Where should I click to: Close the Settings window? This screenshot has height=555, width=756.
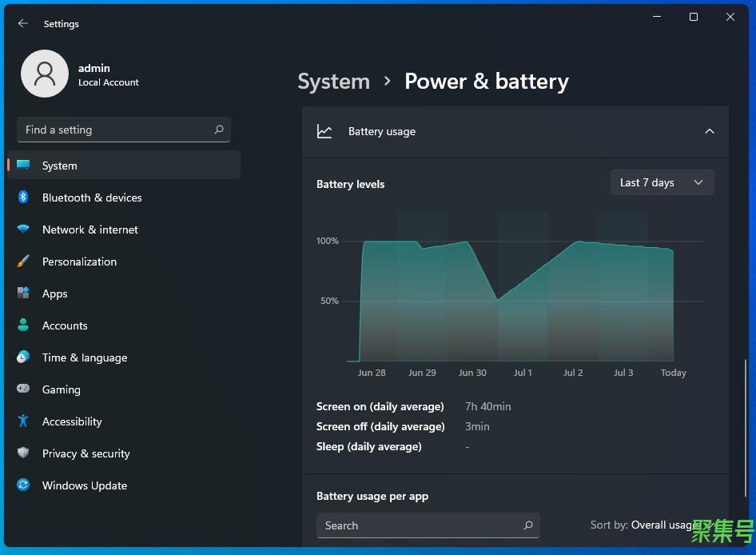click(730, 17)
